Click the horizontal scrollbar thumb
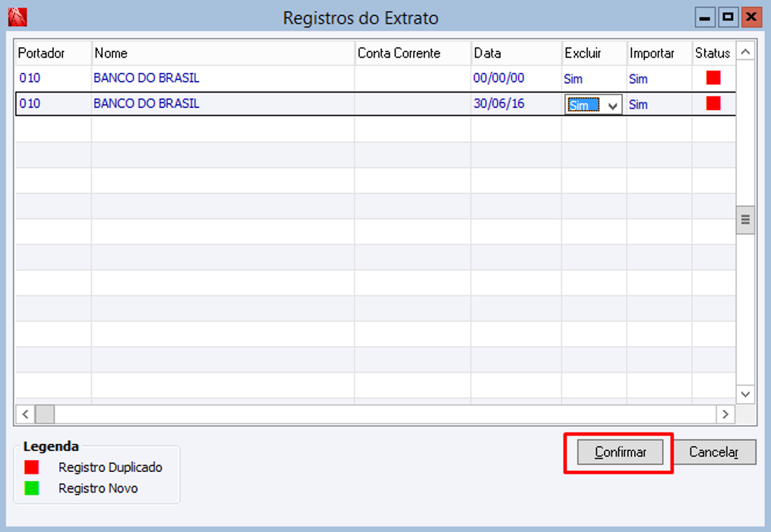The height and width of the screenshot is (532, 771). [x=45, y=414]
